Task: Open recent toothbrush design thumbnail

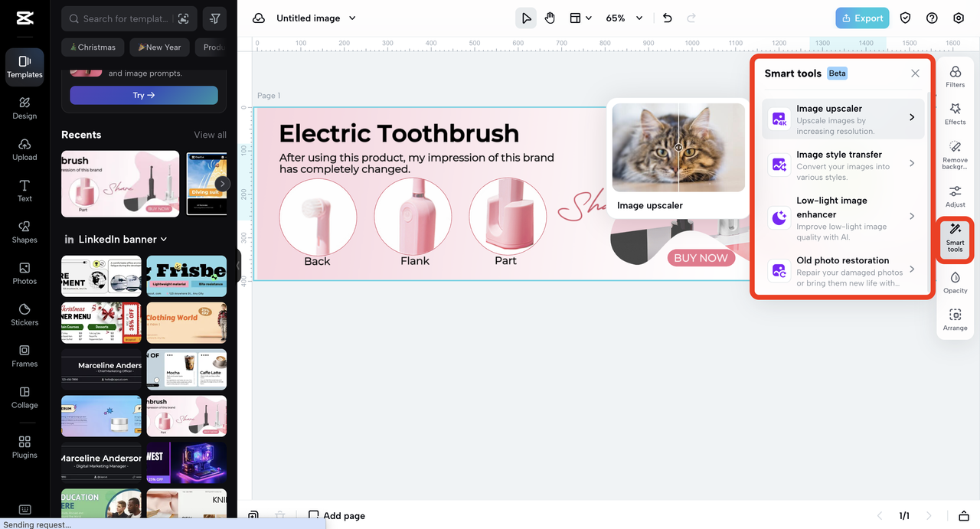Action: tap(120, 183)
